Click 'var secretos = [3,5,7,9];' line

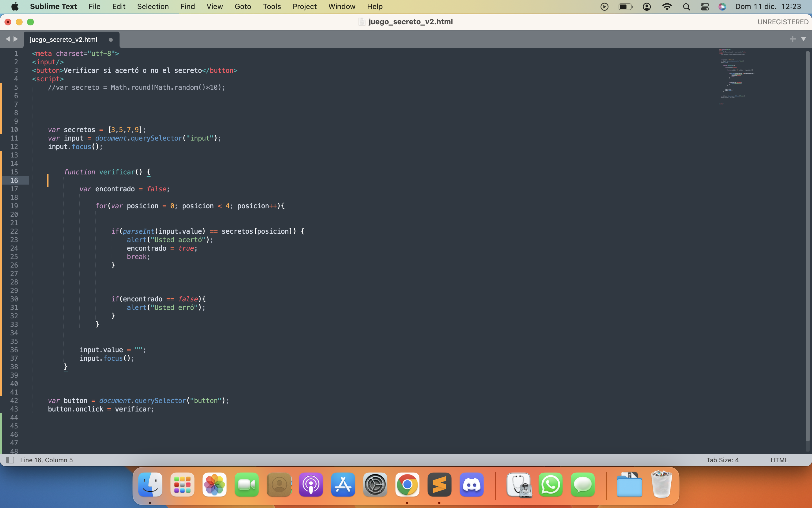97,130
